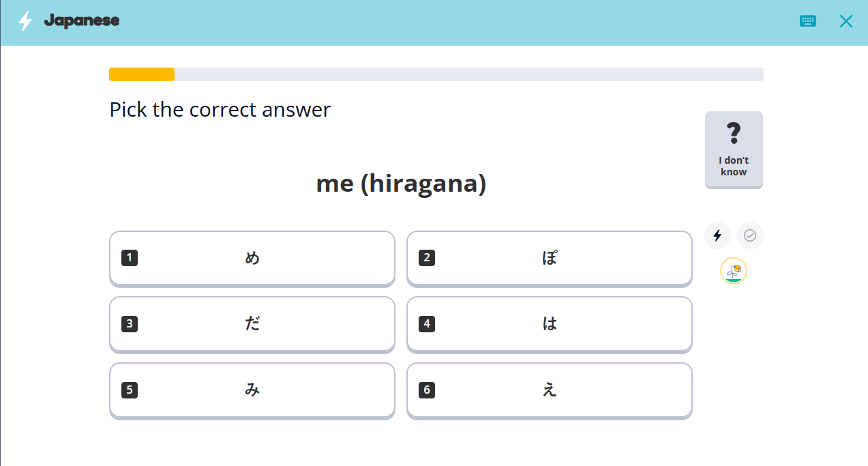Open the keyboard shortcuts icon
This screenshot has width=868, height=466.
(808, 21)
